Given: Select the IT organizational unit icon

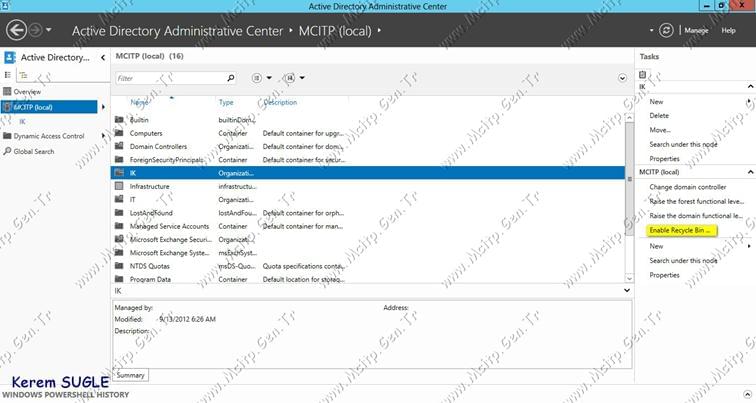Looking at the screenshot, I should pyautogui.click(x=119, y=199).
